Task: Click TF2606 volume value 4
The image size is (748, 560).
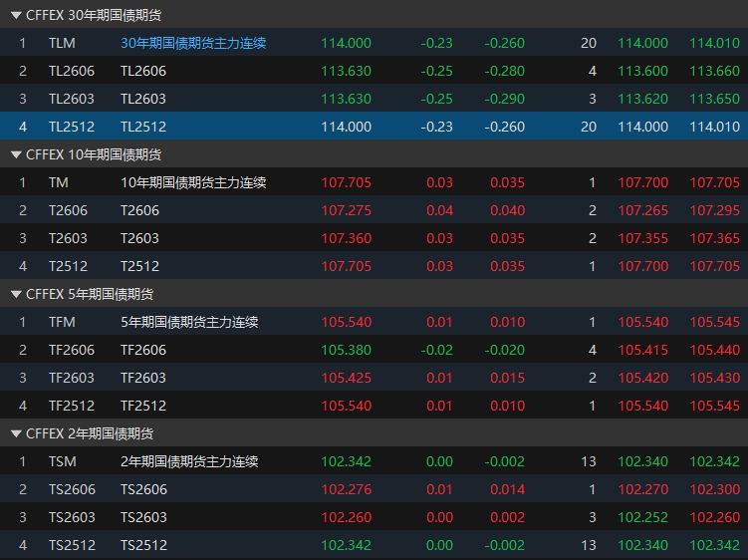Action: [x=593, y=350]
